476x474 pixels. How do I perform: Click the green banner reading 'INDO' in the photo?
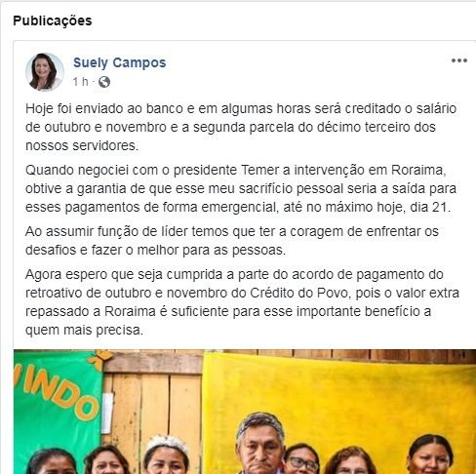pyautogui.click(x=57, y=403)
